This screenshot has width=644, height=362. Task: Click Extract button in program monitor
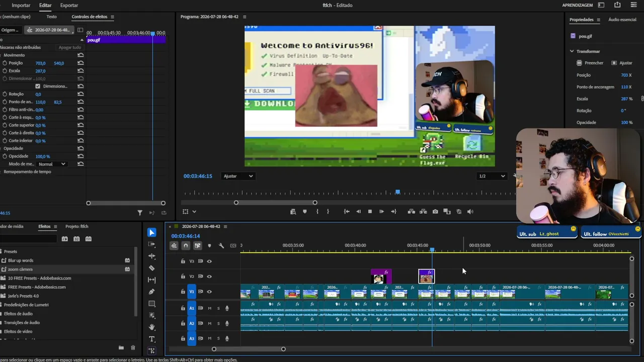coord(423,212)
